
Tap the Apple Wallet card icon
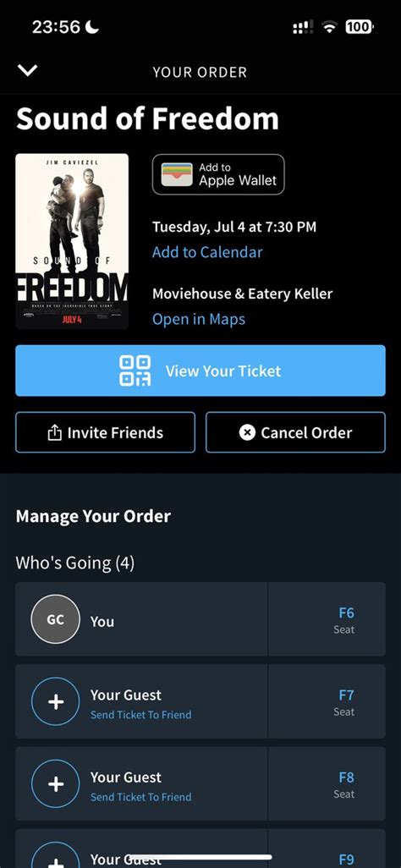click(177, 174)
